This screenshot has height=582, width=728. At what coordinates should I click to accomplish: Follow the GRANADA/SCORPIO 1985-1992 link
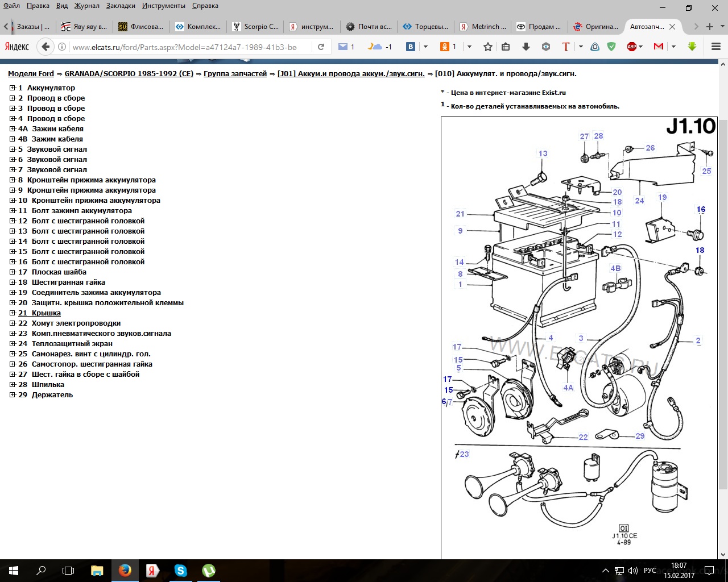(x=129, y=73)
